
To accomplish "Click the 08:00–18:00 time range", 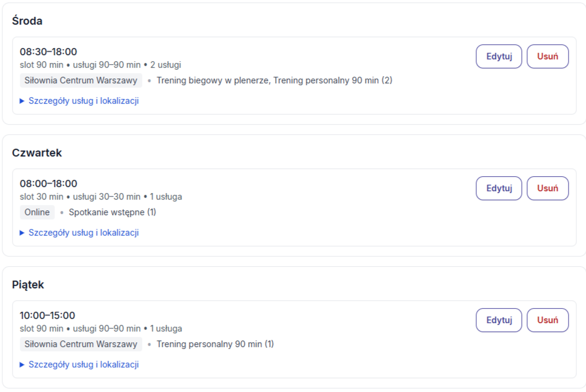I will click(x=49, y=183).
